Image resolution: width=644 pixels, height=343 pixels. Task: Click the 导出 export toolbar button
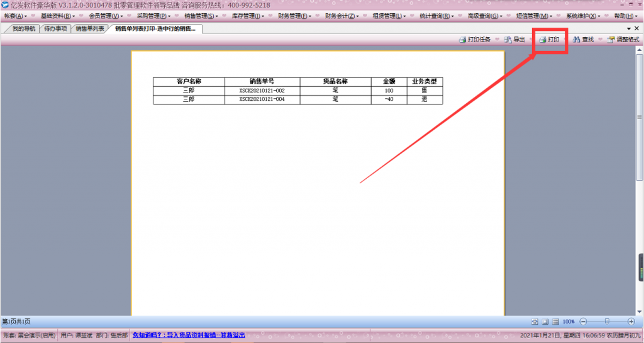514,40
